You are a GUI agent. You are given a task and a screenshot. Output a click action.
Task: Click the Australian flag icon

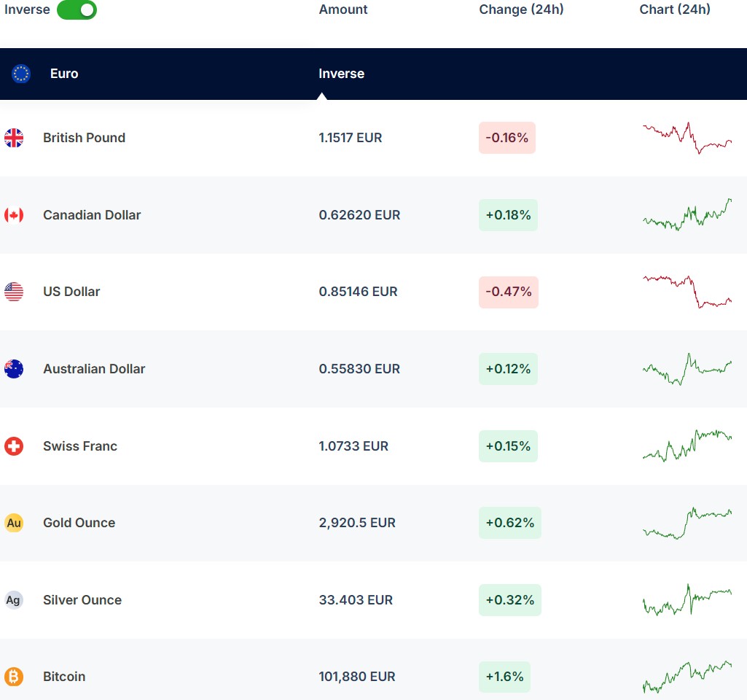coord(14,369)
